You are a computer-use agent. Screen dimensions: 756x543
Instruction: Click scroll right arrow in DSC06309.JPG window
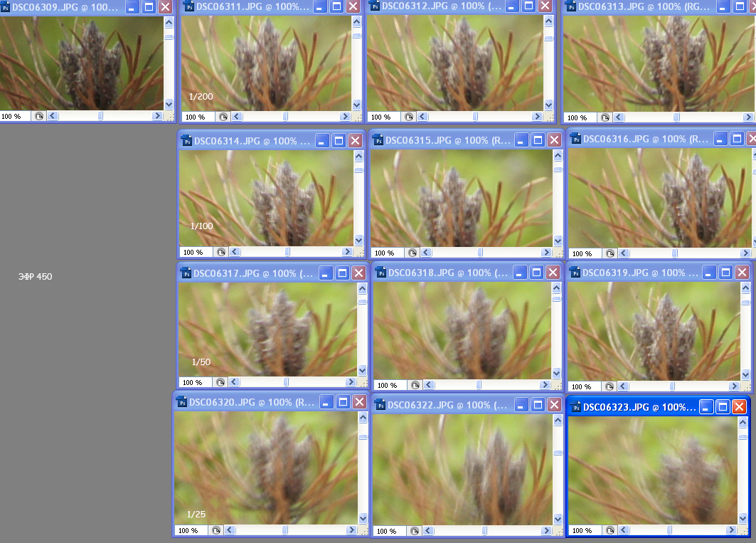(156, 116)
